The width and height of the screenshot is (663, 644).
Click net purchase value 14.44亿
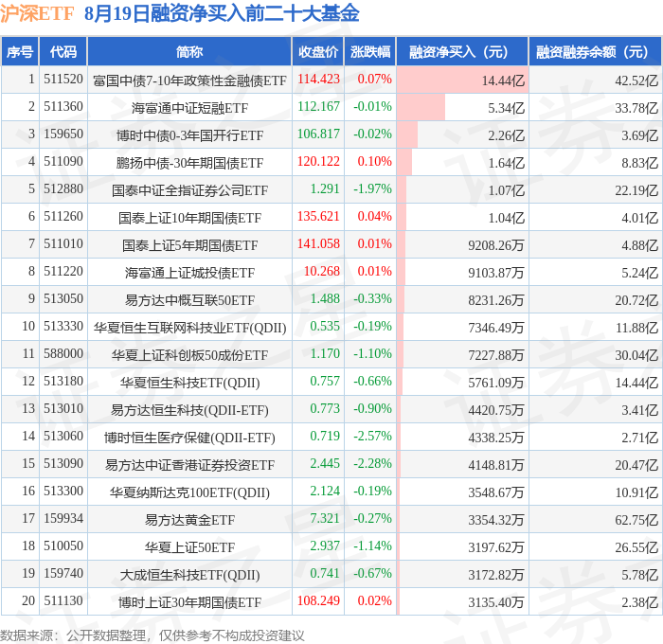pyautogui.click(x=503, y=80)
